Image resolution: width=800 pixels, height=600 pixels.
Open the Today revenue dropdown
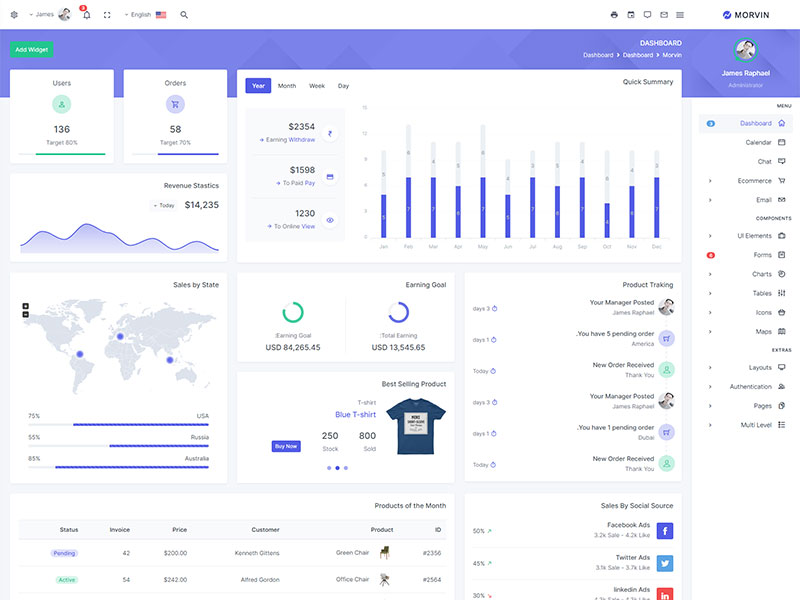pyautogui.click(x=164, y=205)
